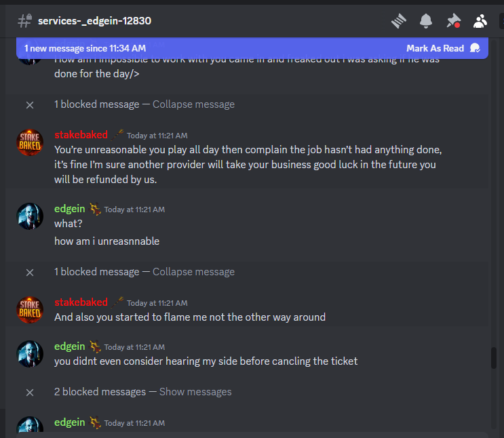Click edgein avatar beside "what?" message
Screen dimensions: 504x438
coord(30,216)
